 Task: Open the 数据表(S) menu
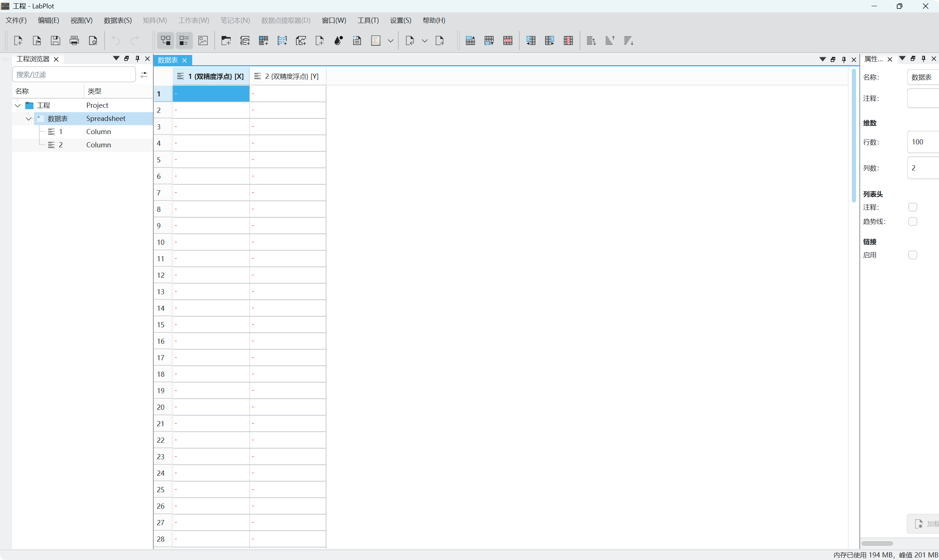click(x=118, y=21)
